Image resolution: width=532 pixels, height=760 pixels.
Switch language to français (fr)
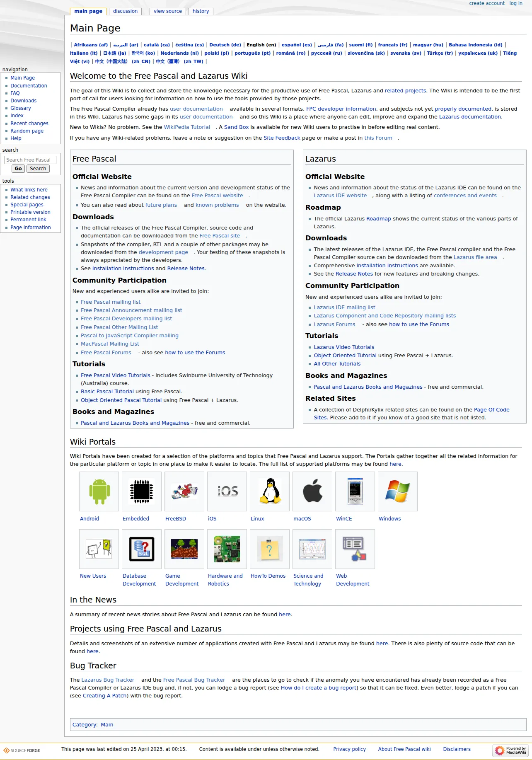393,45
